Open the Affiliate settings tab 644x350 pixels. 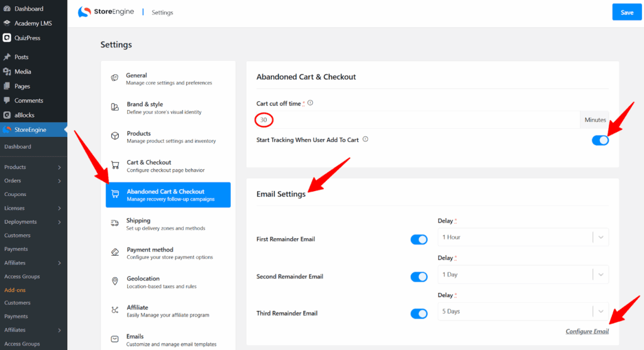click(168, 311)
